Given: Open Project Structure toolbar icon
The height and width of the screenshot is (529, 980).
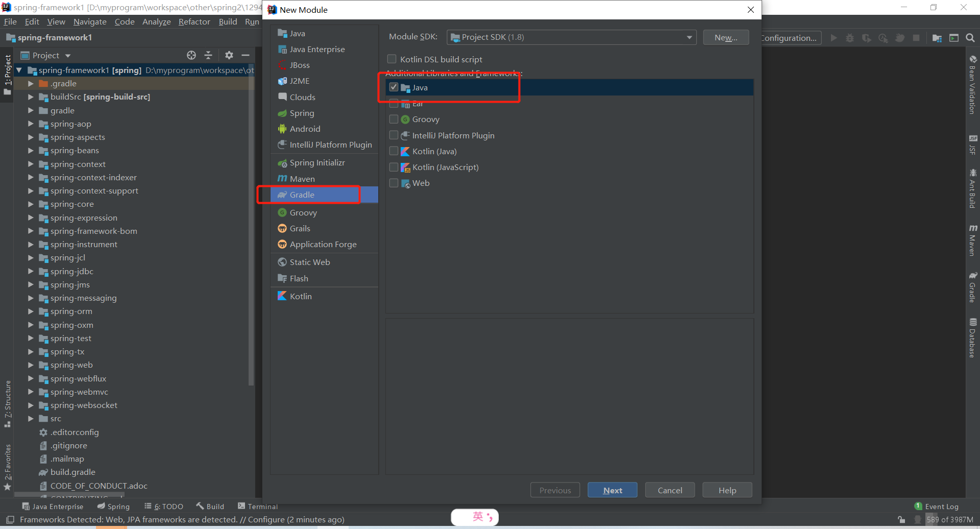Looking at the screenshot, I should click(937, 38).
